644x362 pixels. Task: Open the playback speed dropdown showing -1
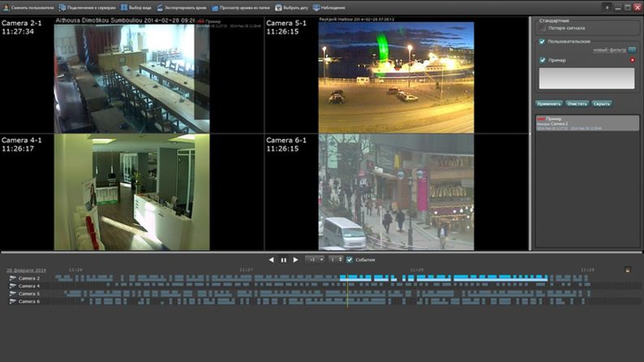pyautogui.click(x=315, y=259)
